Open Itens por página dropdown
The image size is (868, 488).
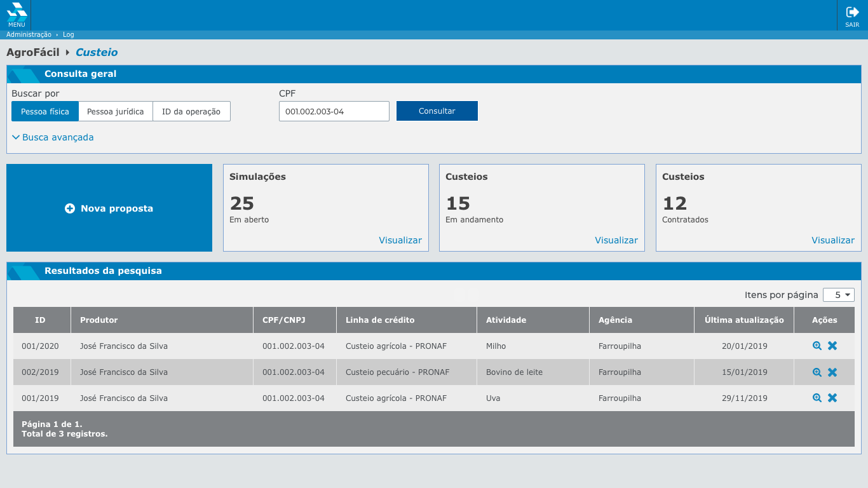pyautogui.click(x=839, y=295)
